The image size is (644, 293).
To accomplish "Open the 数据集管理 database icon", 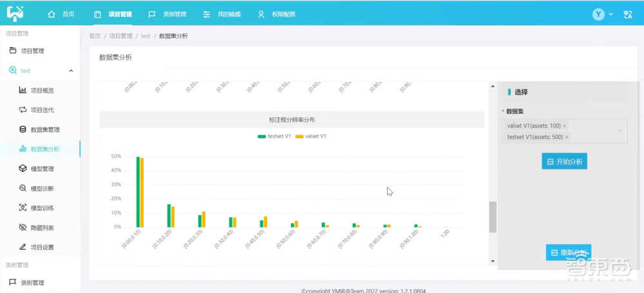I will [x=23, y=129].
